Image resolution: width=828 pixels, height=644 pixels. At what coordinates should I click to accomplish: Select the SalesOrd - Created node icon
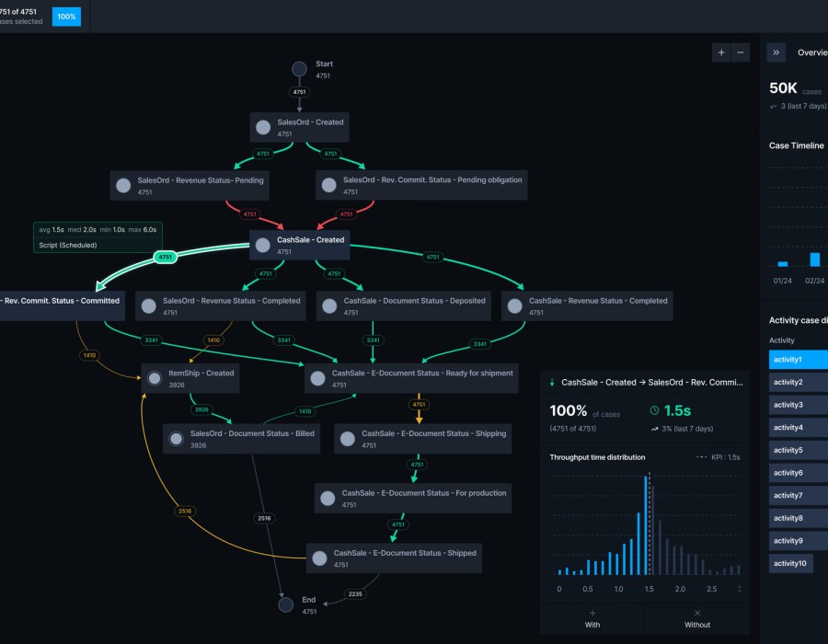click(x=263, y=128)
